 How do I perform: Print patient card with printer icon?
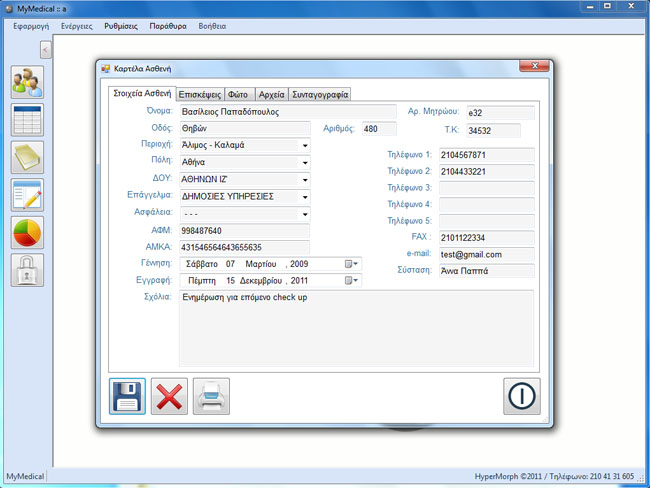click(x=211, y=396)
